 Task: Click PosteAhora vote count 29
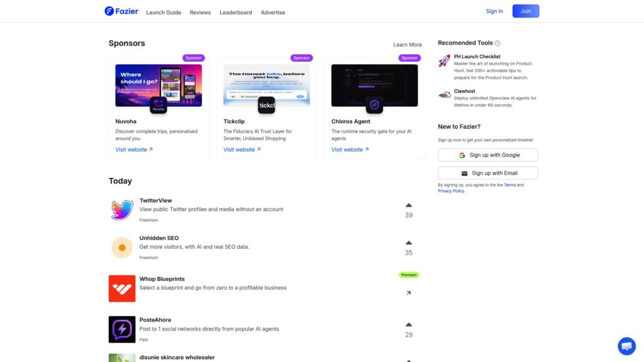pyautogui.click(x=409, y=335)
